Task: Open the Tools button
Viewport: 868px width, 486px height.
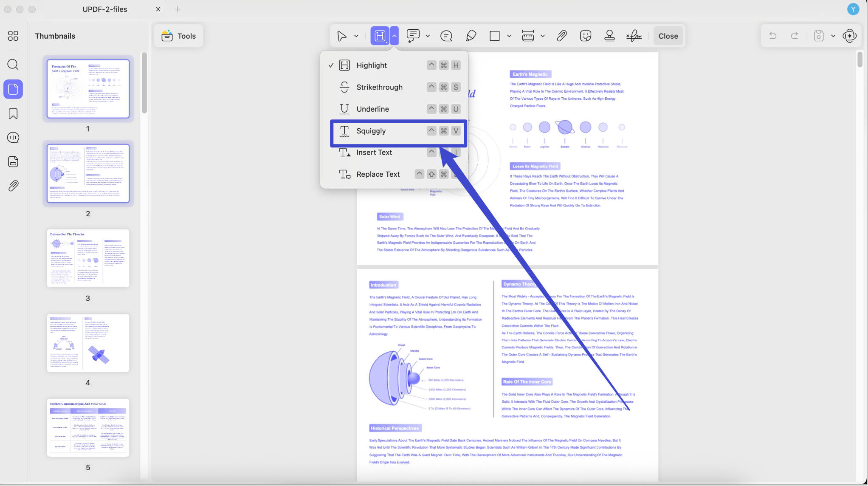Action: pyautogui.click(x=178, y=36)
